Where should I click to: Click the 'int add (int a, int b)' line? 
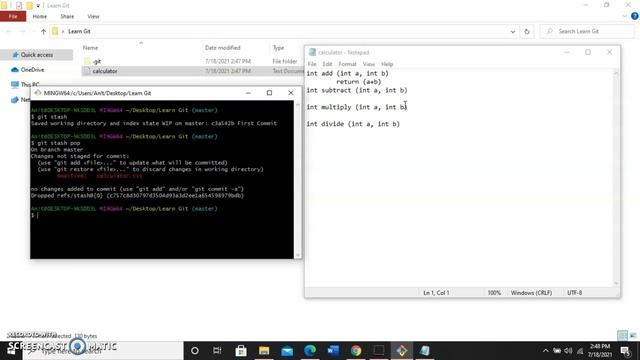(x=347, y=73)
